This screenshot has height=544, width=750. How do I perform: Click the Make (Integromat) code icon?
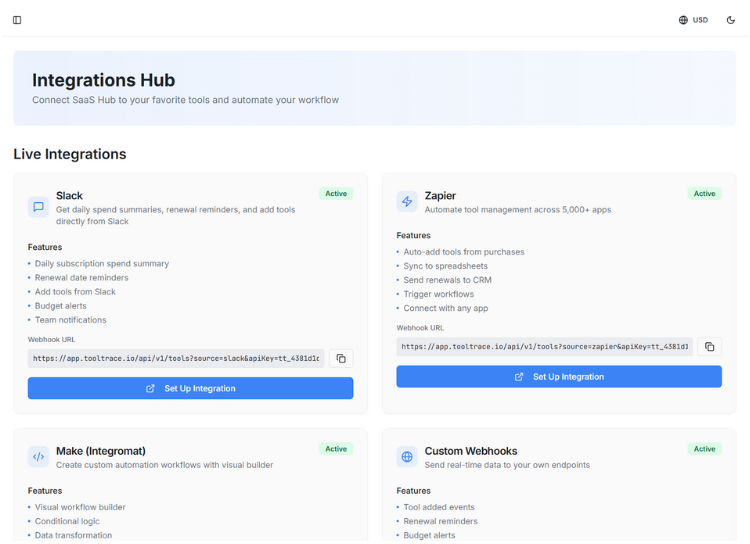click(38, 457)
